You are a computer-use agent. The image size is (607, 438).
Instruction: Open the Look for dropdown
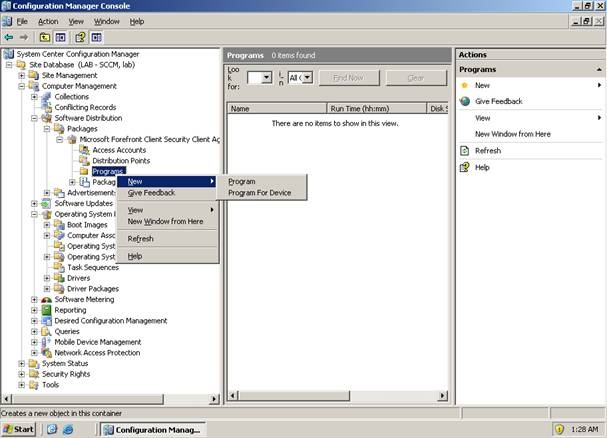(266, 77)
